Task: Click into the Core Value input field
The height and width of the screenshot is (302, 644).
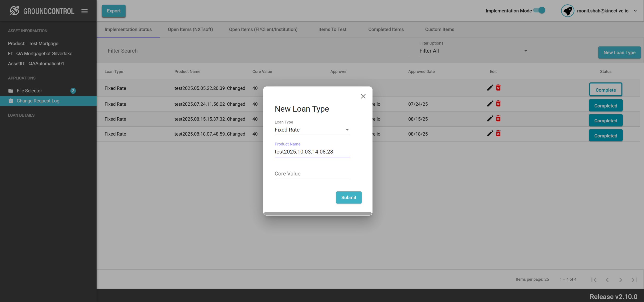Action: [312, 174]
